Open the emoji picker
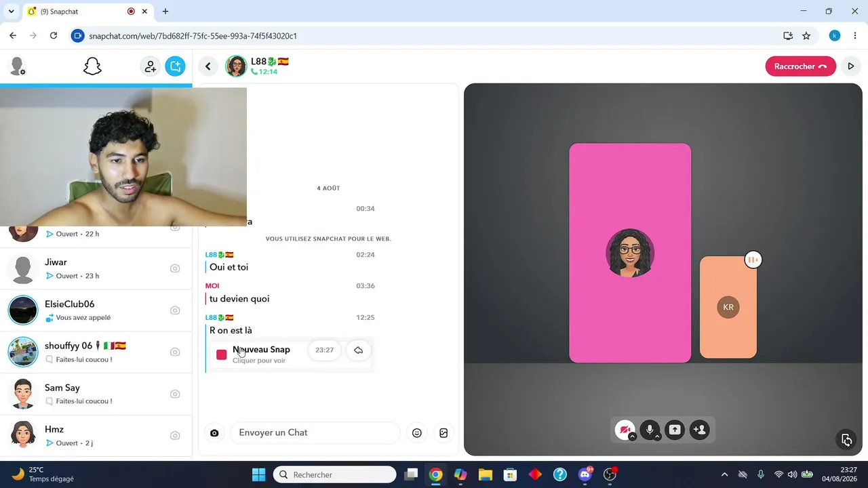The width and height of the screenshot is (868, 488). (x=417, y=433)
